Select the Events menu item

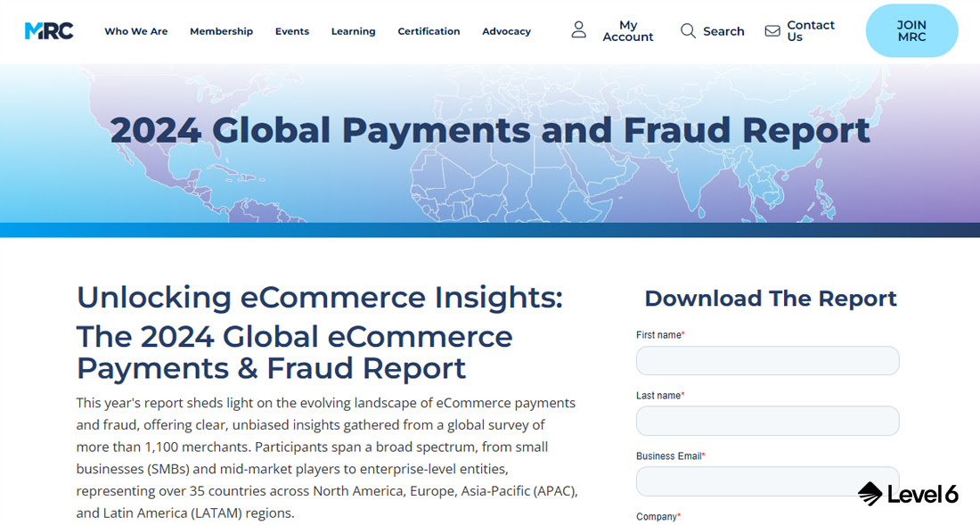click(292, 31)
